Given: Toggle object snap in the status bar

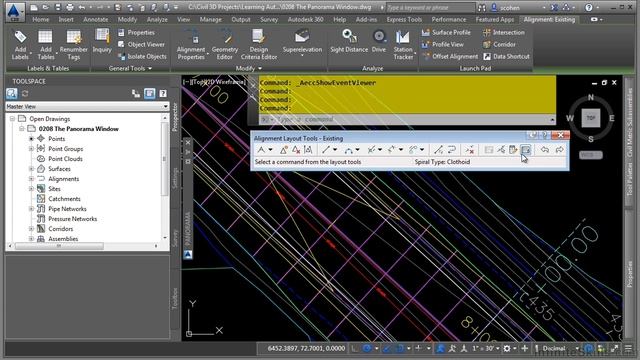Looking at the screenshot, I should tap(400, 349).
